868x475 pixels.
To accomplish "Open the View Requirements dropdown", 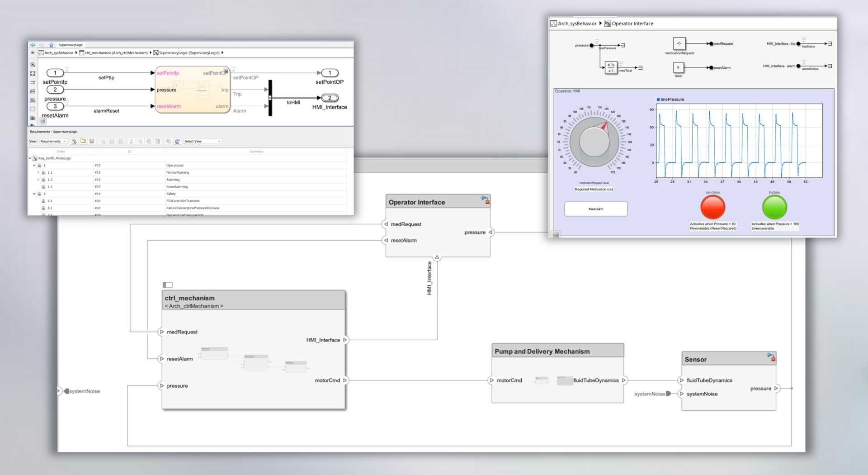I will click(x=53, y=141).
